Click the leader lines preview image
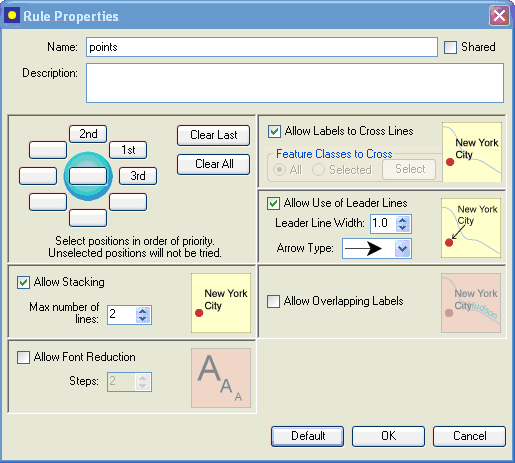Viewport: 515px width, 463px height. (471, 228)
